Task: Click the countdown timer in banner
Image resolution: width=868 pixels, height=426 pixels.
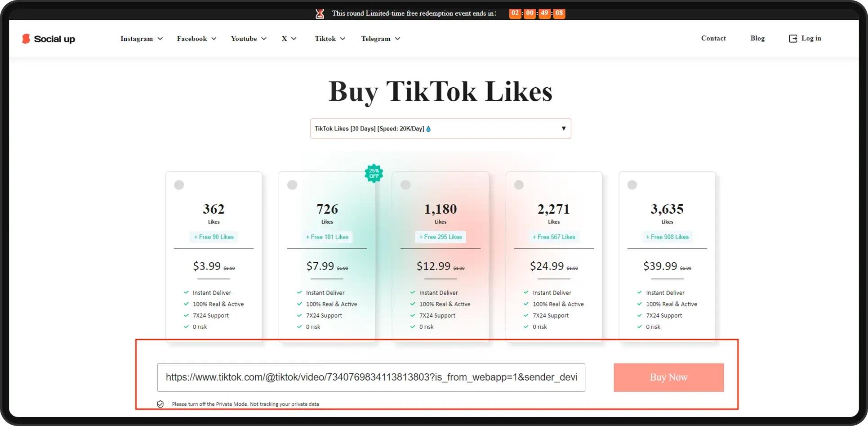Action: tap(537, 13)
